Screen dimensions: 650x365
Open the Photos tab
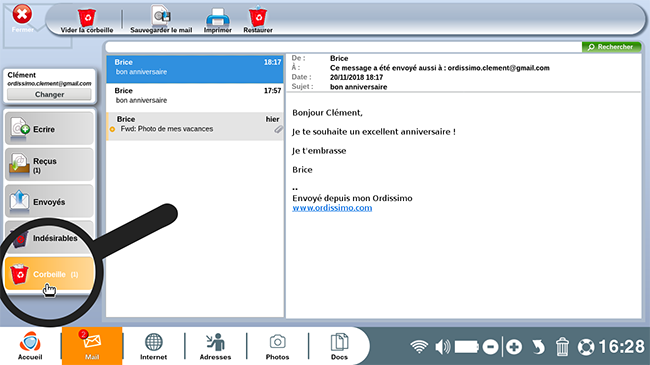coord(277,346)
